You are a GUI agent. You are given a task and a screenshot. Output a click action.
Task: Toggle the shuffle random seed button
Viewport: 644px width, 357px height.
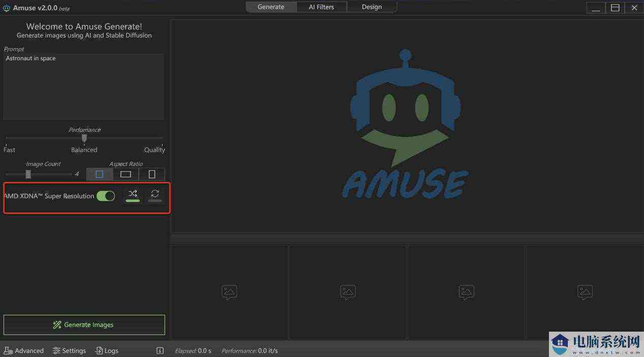click(x=133, y=195)
